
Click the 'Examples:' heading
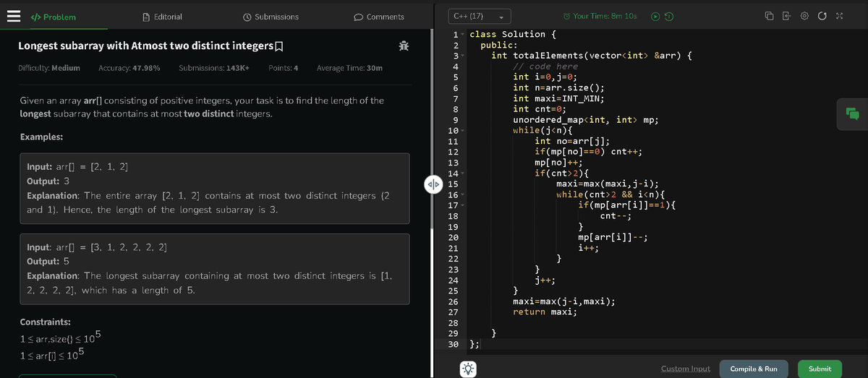coord(41,137)
